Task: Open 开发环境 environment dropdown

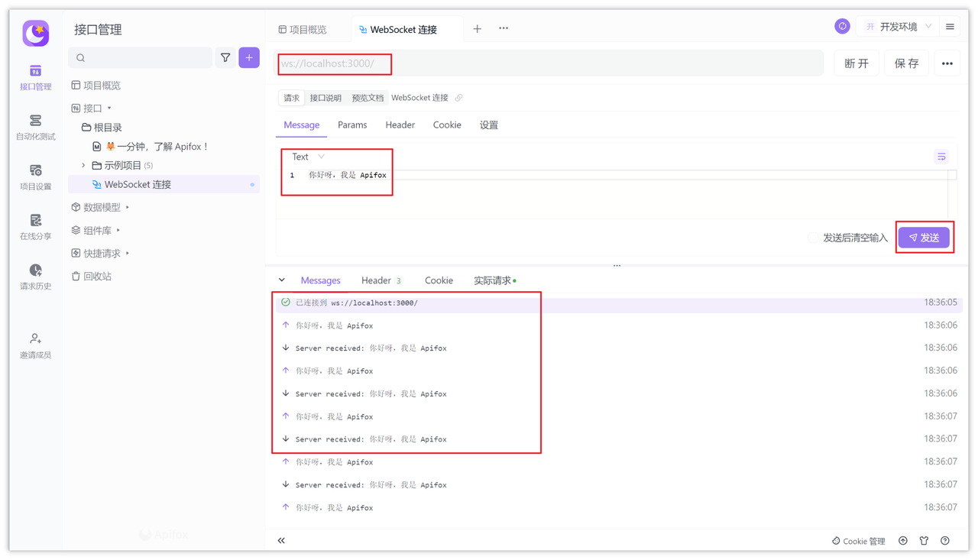Action: tap(899, 27)
